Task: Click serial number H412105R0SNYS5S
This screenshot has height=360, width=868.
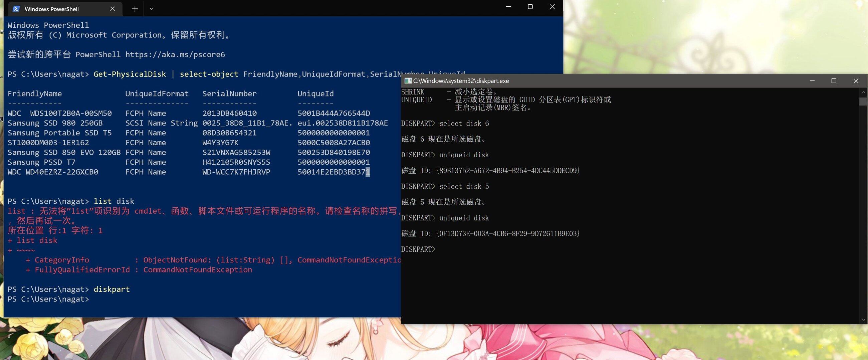Action: [236, 162]
